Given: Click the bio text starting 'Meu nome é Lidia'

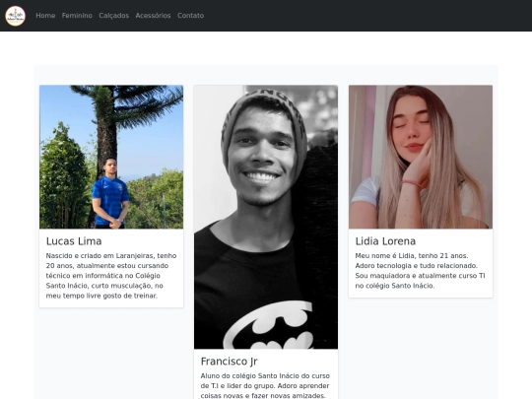Looking at the screenshot, I should [421, 271].
